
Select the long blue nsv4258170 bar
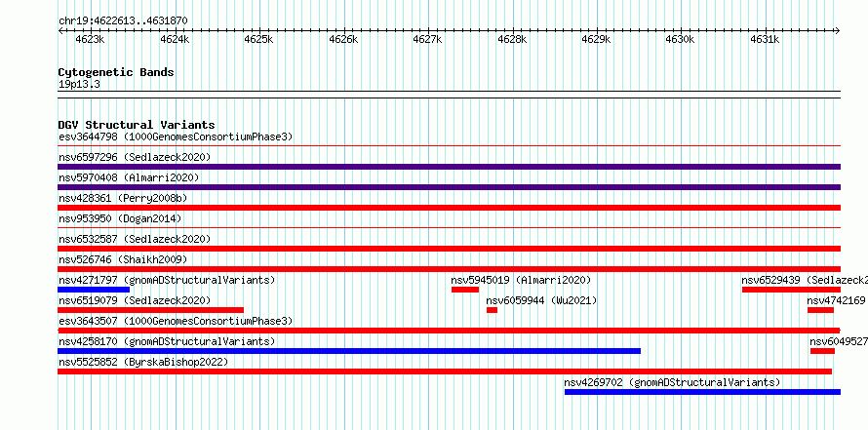[349, 351]
